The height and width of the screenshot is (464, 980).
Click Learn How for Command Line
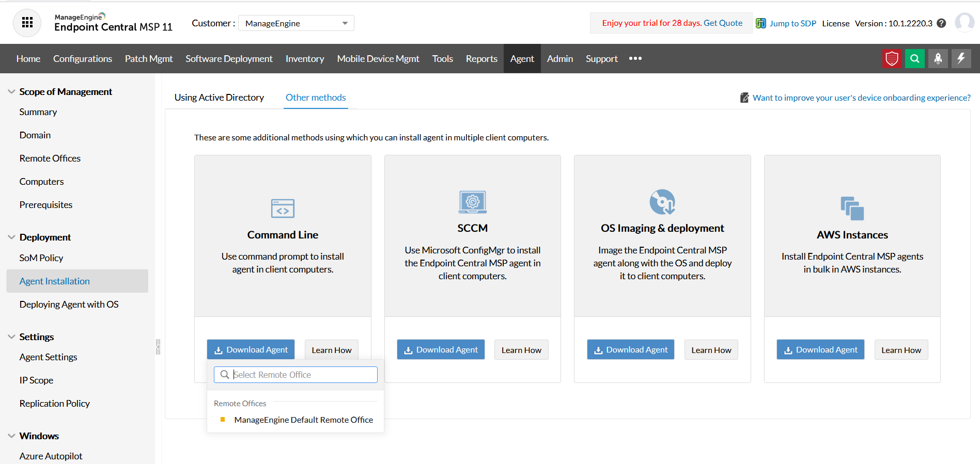[x=332, y=350]
